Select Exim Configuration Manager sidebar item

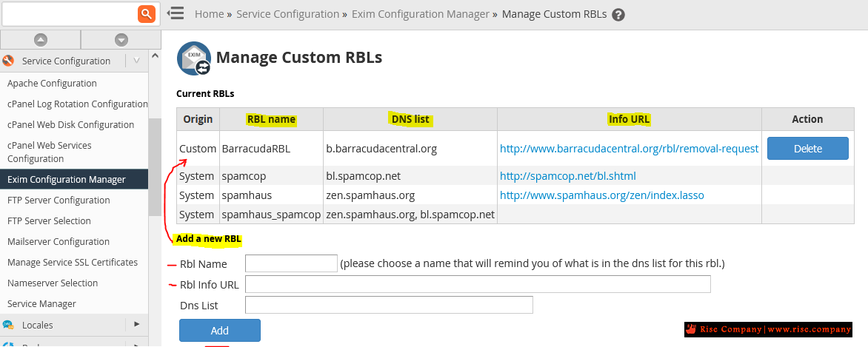point(74,179)
